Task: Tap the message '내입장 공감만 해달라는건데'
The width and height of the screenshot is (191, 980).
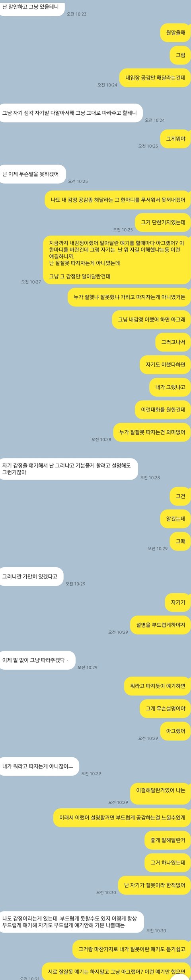Action: click(x=155, y=78)
